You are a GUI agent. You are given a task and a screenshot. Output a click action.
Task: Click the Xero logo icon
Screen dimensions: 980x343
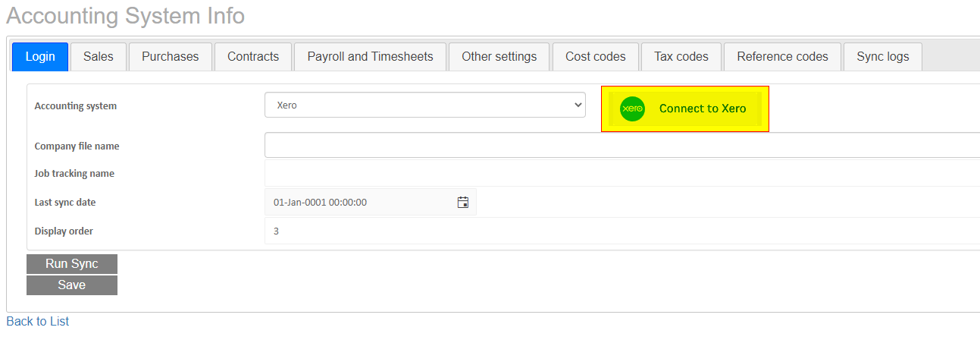(632, 109)
